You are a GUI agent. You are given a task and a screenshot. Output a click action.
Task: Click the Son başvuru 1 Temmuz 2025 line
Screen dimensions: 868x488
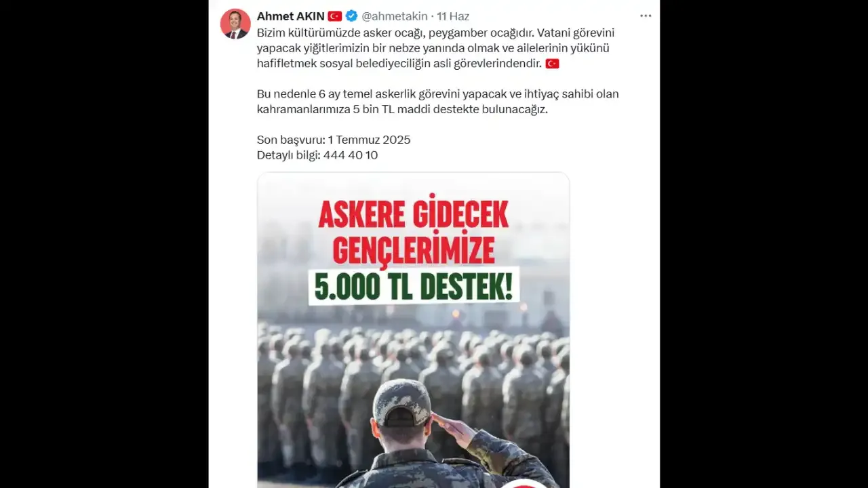pos(334,140)
